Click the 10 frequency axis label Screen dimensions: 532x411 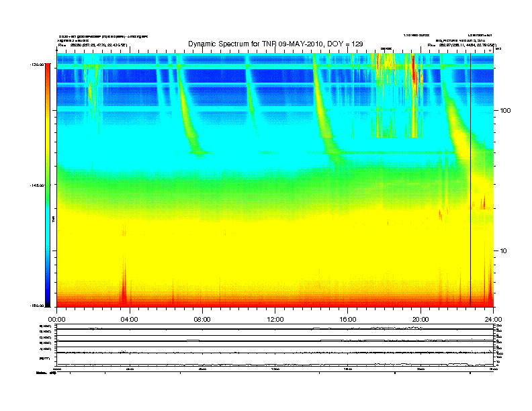click(x=503, y=251)
